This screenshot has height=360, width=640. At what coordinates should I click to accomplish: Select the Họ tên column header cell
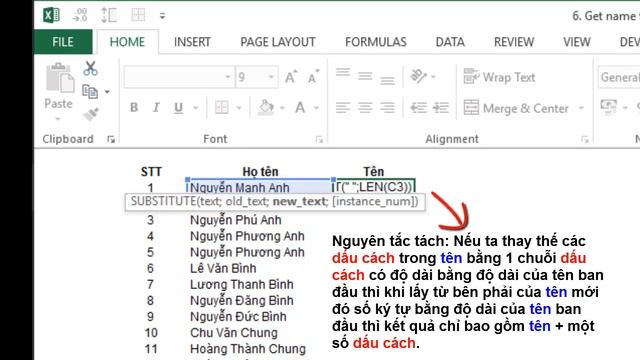(260, 172)
